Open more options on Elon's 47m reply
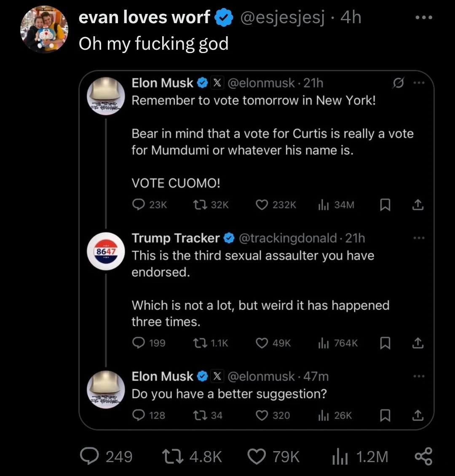The width and height of the screenshot is (455, 476). 418,376
